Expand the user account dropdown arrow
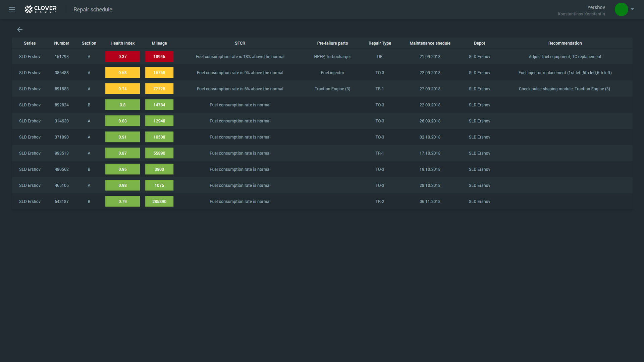 tap(632, 9)
